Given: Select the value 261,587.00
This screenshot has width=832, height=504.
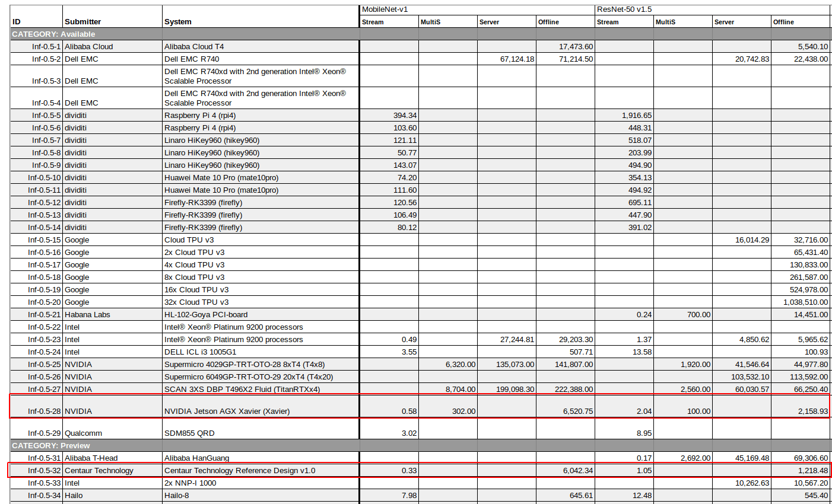Looking at the screenshot, I should [809, 277].
